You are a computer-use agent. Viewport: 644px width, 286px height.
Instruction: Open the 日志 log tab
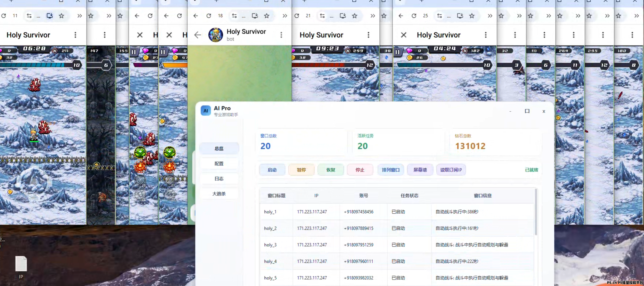(219, 179)
